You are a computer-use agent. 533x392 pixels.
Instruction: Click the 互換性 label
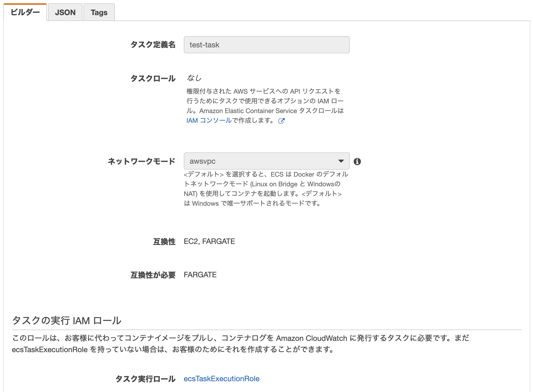tap(164, 241)
